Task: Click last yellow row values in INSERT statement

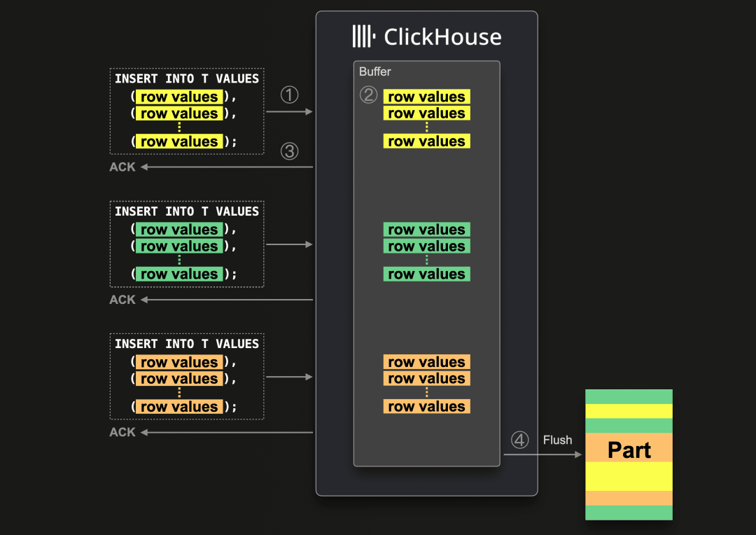Action: pyautogui.click(x=179, y=141)
